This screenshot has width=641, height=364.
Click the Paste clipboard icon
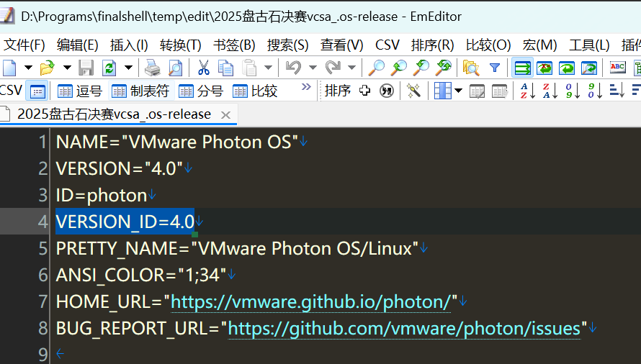(x=249, y=68)
